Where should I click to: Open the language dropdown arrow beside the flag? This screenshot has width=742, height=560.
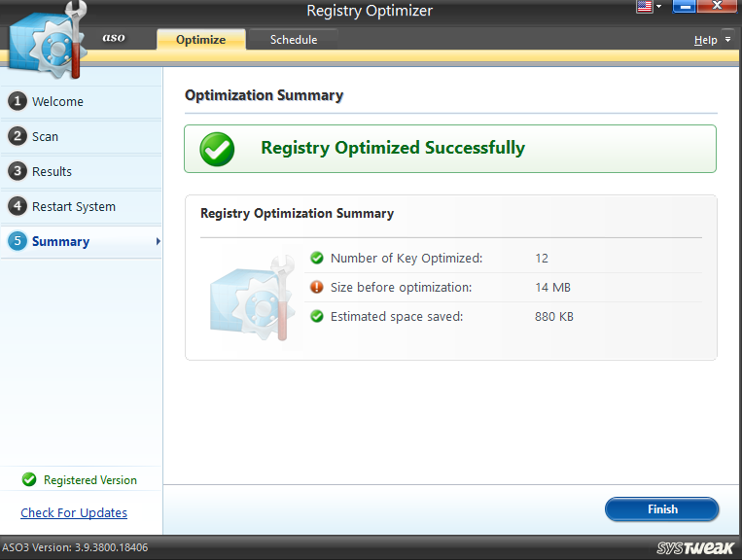tap(658, 7)
